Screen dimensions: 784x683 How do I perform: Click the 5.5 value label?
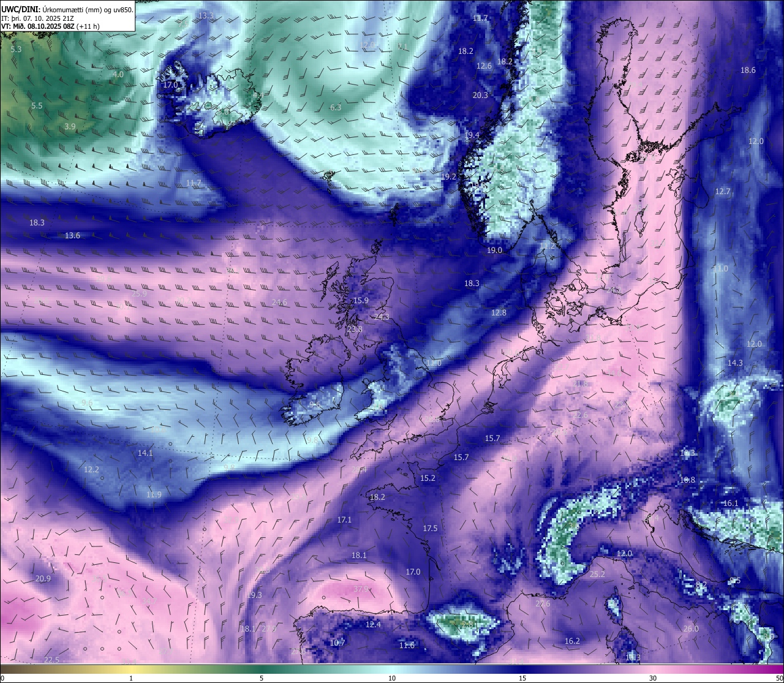(x=37, y=105)
